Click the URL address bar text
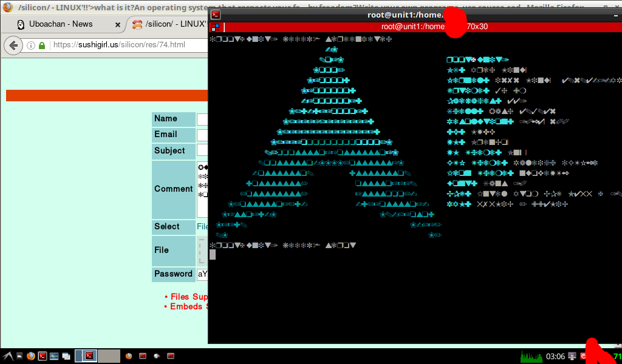 point(121,45)
